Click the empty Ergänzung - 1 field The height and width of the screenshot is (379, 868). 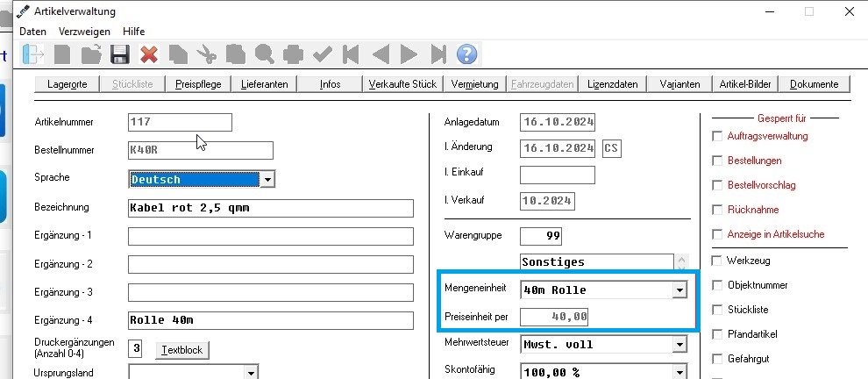[271, 236]
